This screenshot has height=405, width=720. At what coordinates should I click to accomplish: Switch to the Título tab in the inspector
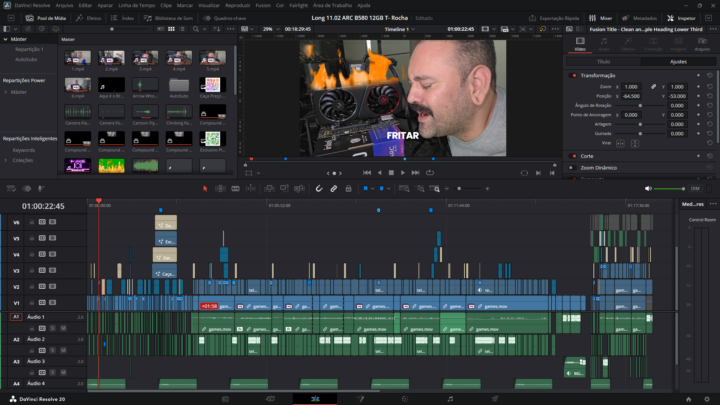[604, 61]
